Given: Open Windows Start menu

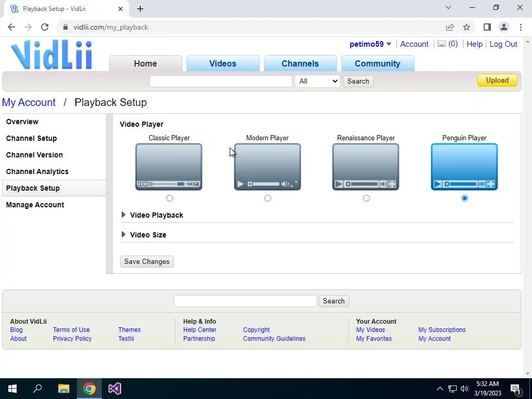Looking at the screenshot, I should (x=12, y=389).
